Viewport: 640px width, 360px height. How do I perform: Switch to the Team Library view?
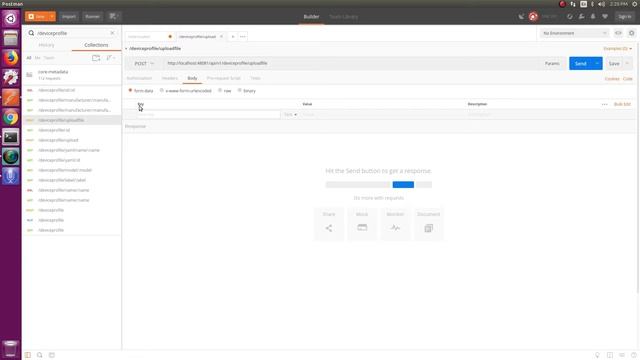tap(344, 17)
